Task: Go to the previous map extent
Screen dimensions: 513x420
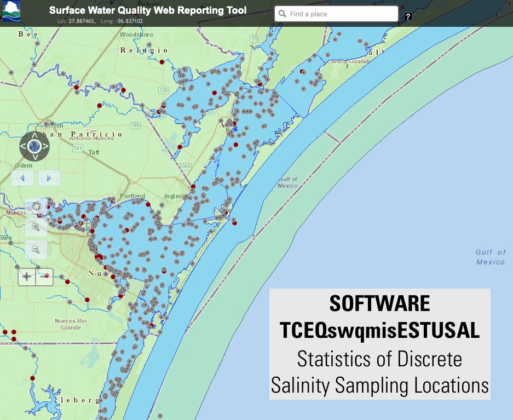Action: pos(22,178)
